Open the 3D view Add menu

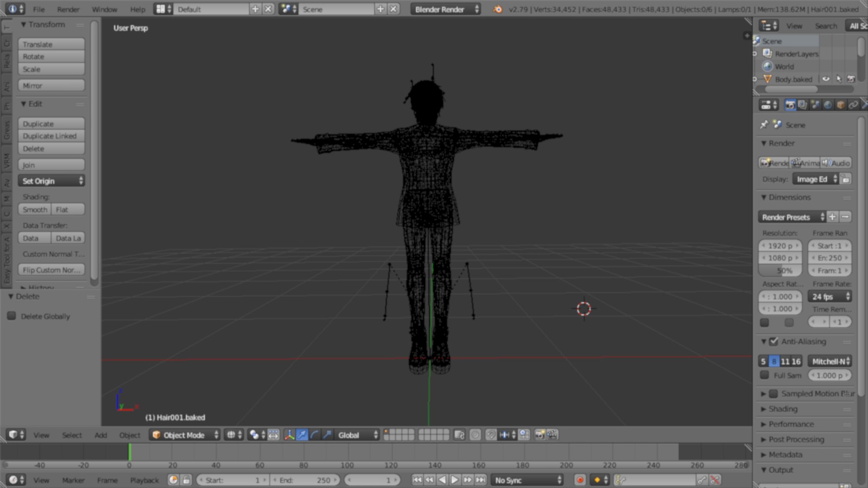click(101, 435)
